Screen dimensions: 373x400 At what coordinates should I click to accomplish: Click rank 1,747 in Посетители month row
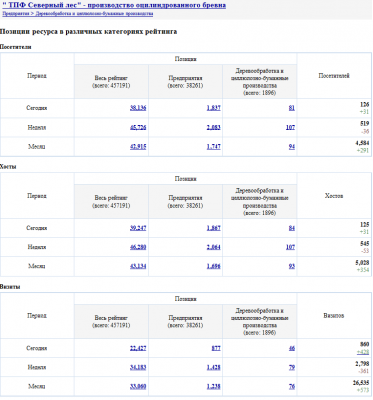[x=214, y=147]
